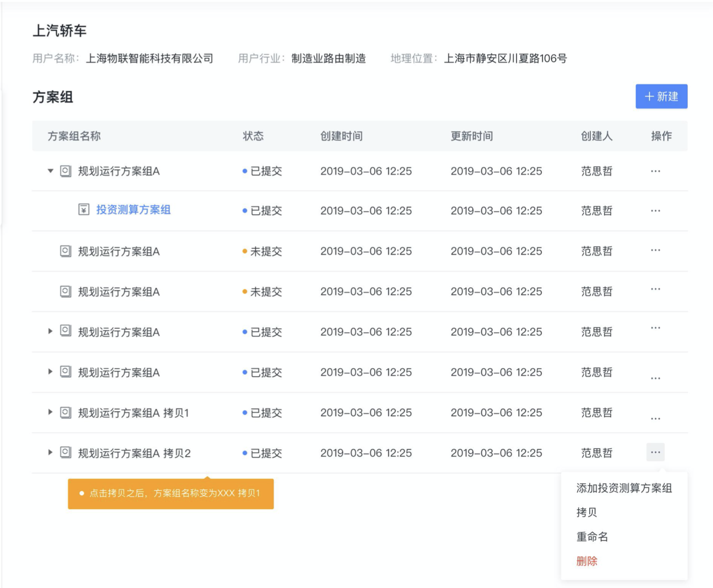Image resolution: width=713 pixels, height=588 pixels.
Task: Choose 删除 from the popup menu
Action: tap(587, 561)
